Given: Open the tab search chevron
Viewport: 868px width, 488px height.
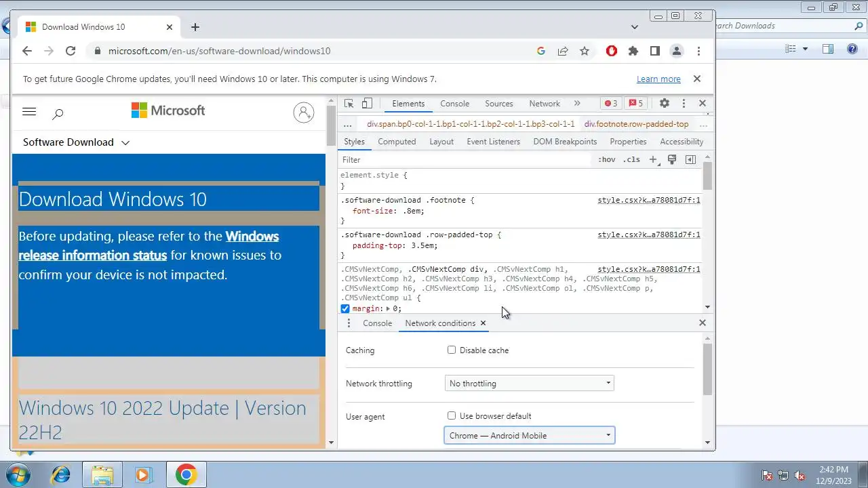Looking at the screenshot, I should pyautogui.click(x=635, y=27).
